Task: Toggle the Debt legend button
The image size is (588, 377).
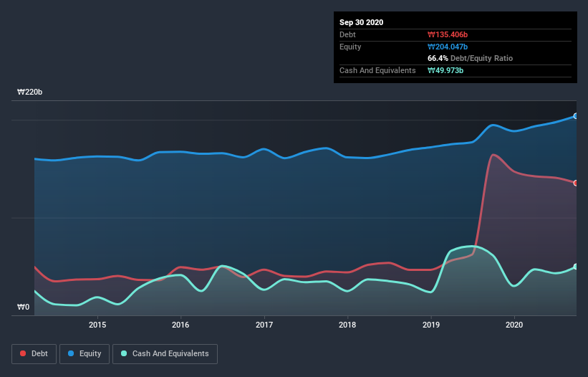Action: pyautogui.click(x=34, y=354)
